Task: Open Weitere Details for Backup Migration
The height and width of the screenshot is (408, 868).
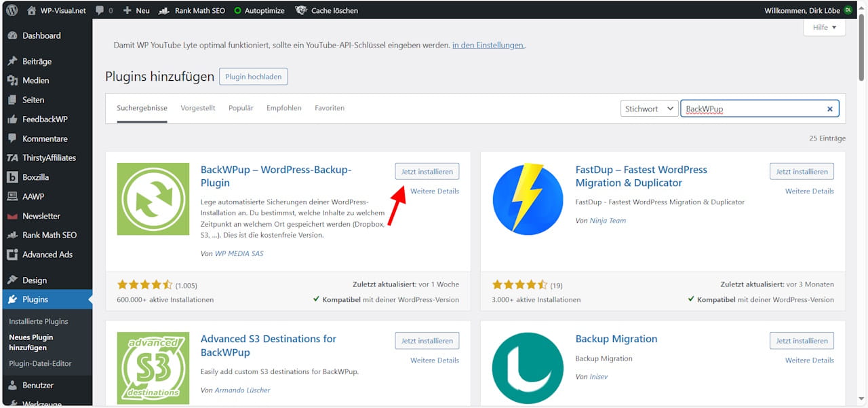Action: tap(810, 360)
